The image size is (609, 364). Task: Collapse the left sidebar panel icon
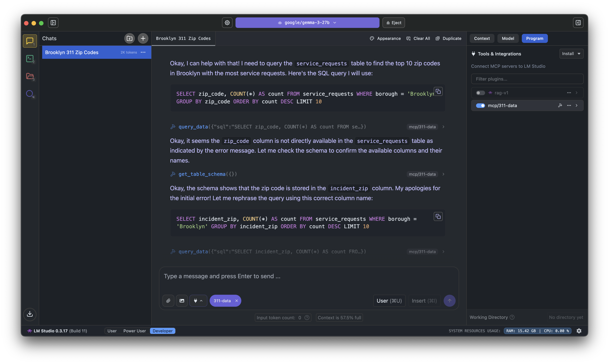(x=53, y=23)
